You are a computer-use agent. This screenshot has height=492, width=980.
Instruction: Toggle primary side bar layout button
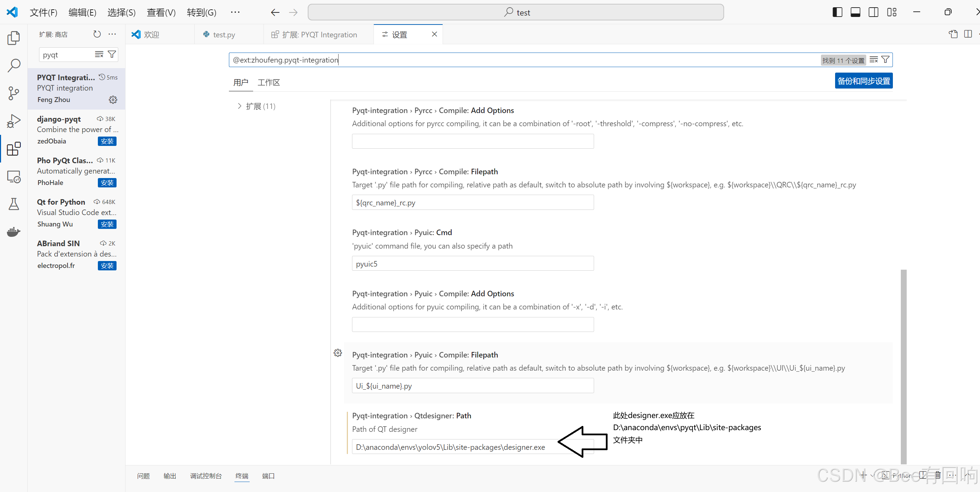(x=837, y=12)
